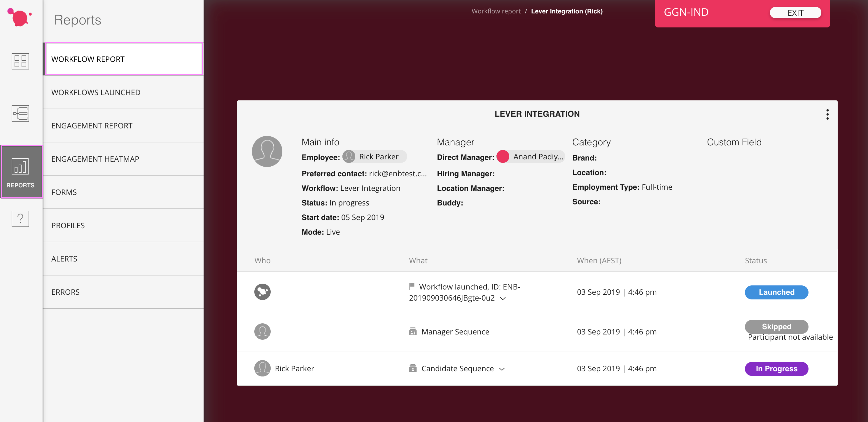Click Start date 05 Sep 2019 value

tap(363, 217)
